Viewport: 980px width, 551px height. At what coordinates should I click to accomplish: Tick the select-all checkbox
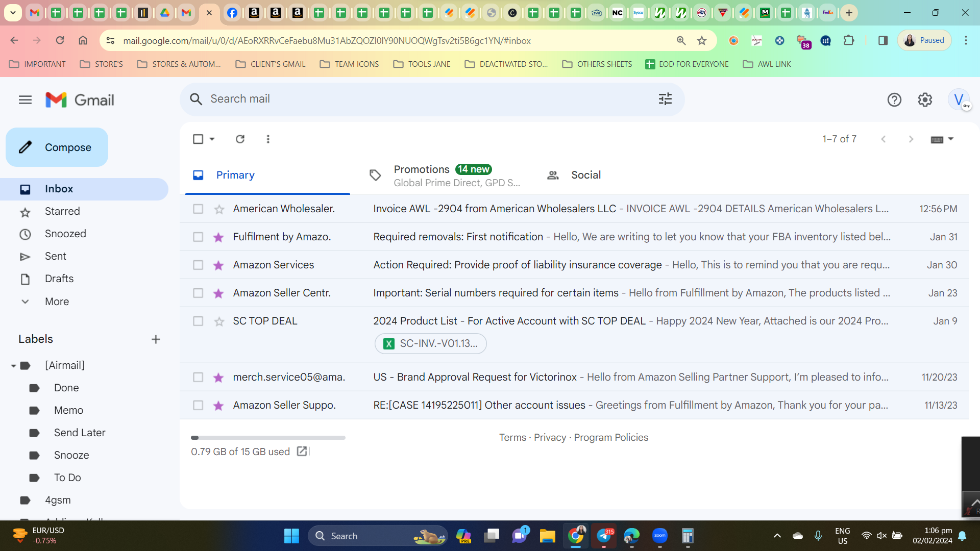[198, 139]
